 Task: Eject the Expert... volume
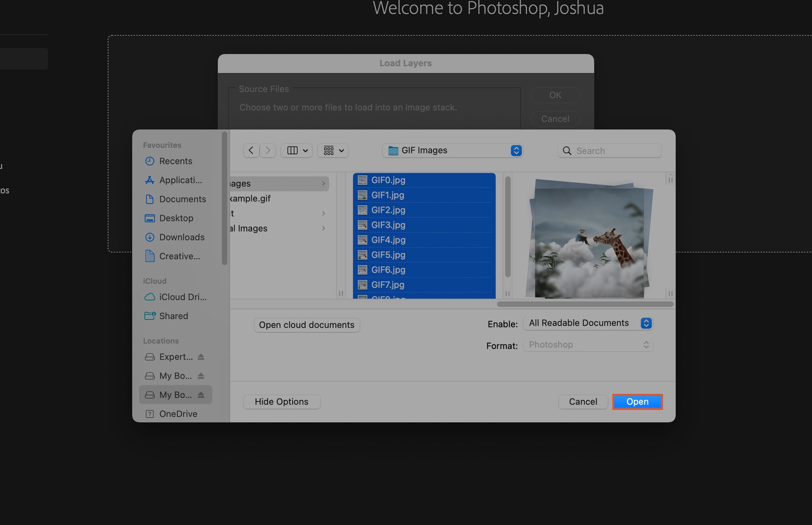201,356
